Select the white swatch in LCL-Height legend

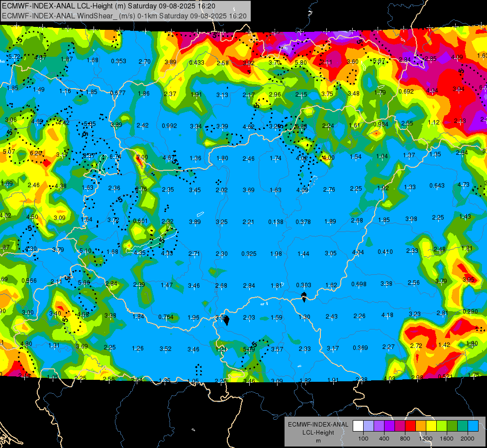coord(358,426)
